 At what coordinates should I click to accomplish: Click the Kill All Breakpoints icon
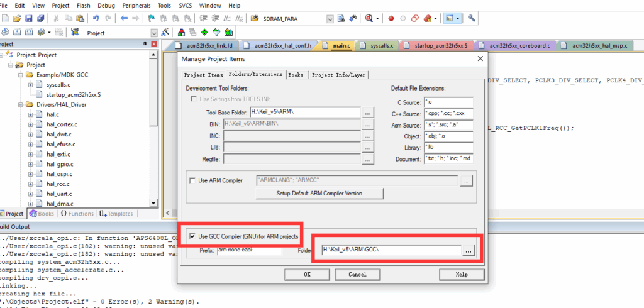click(x=427, y=18)
